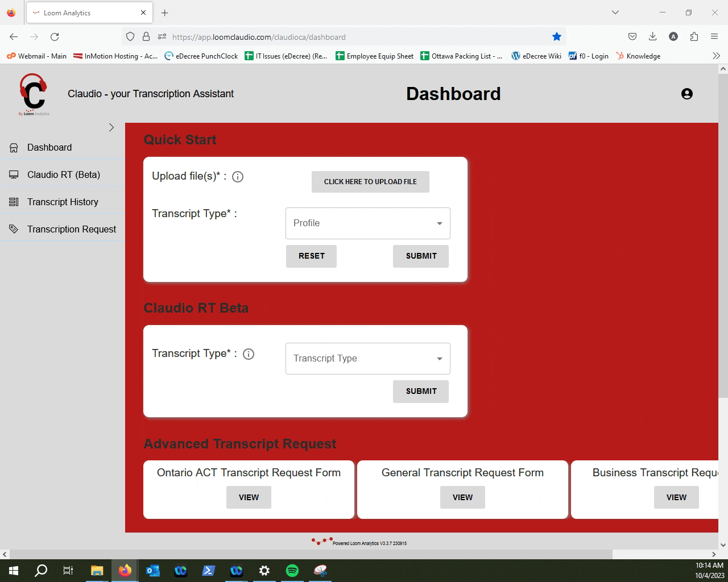Open Claudio RT (Beta) via its monitor icon

13,174
